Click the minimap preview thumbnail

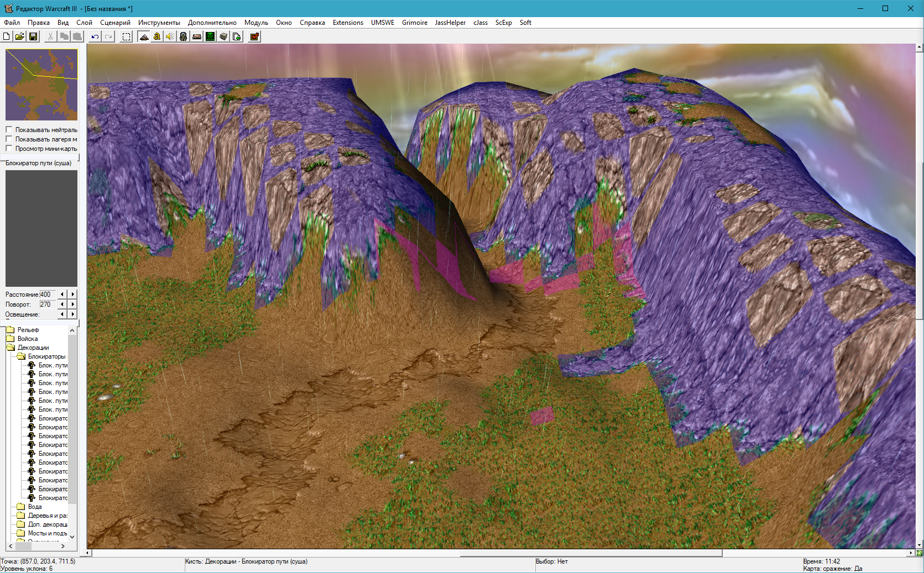(x=41, y=85)
